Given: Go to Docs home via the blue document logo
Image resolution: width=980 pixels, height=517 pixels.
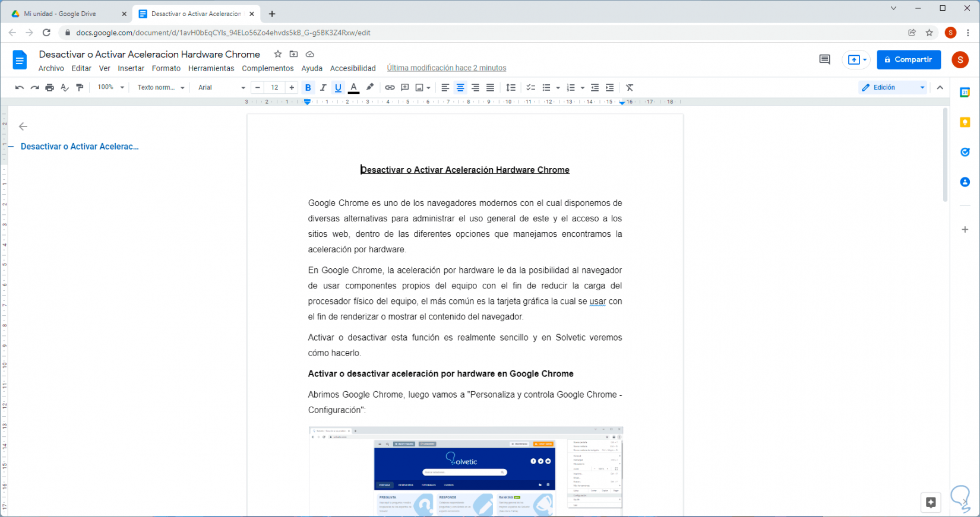Looking at the screenshot, I should click(20, 60).
